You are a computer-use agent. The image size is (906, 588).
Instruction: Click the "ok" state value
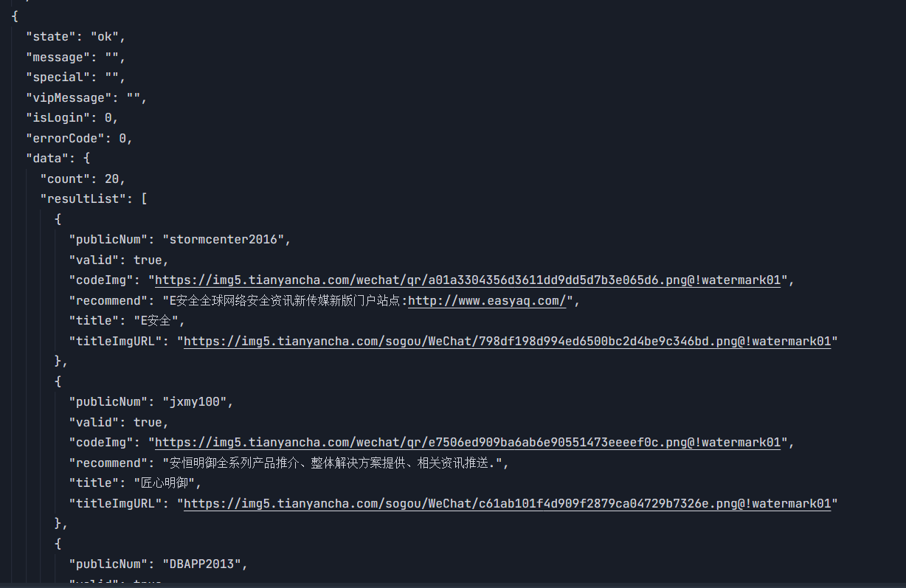(x=104, y=36)
